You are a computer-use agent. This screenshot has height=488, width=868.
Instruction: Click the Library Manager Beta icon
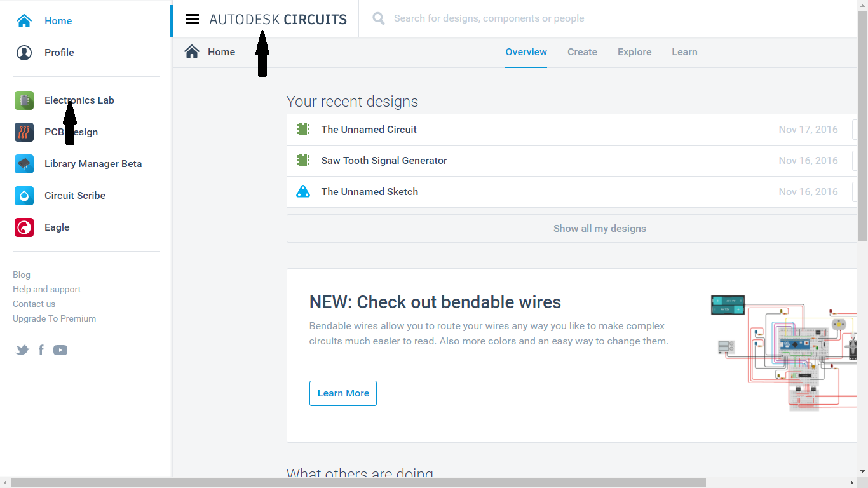24,164
